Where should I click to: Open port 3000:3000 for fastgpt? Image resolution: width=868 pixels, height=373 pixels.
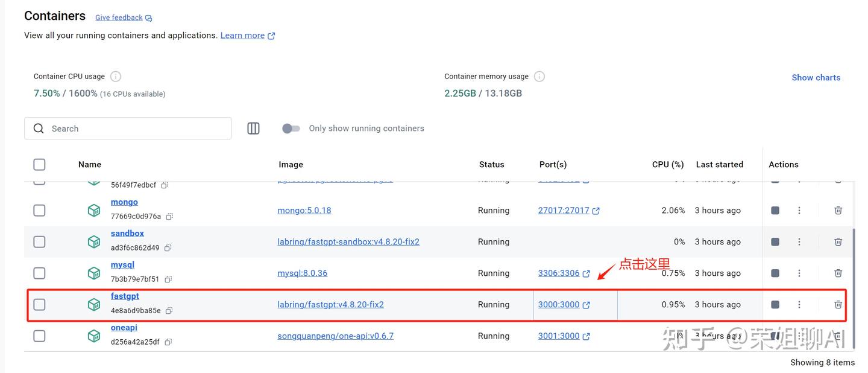[564, 305]
